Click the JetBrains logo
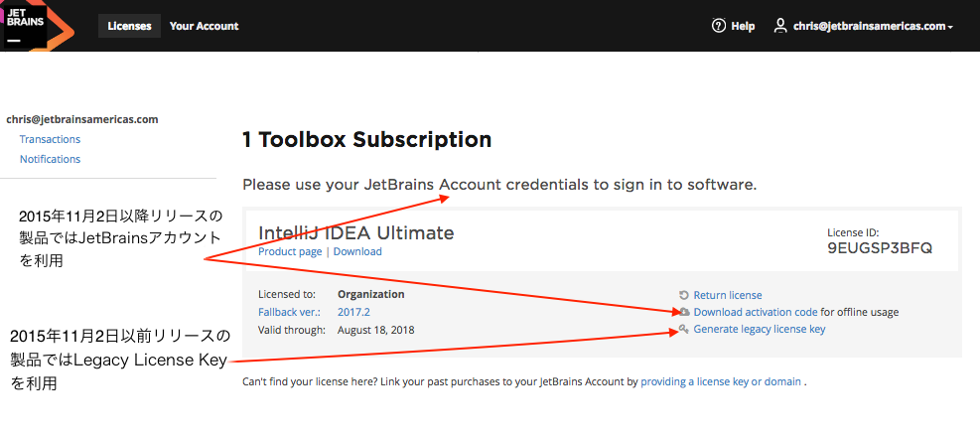This screenshot has width=980, height=439. pyautogui.click(x=37, y=26)
